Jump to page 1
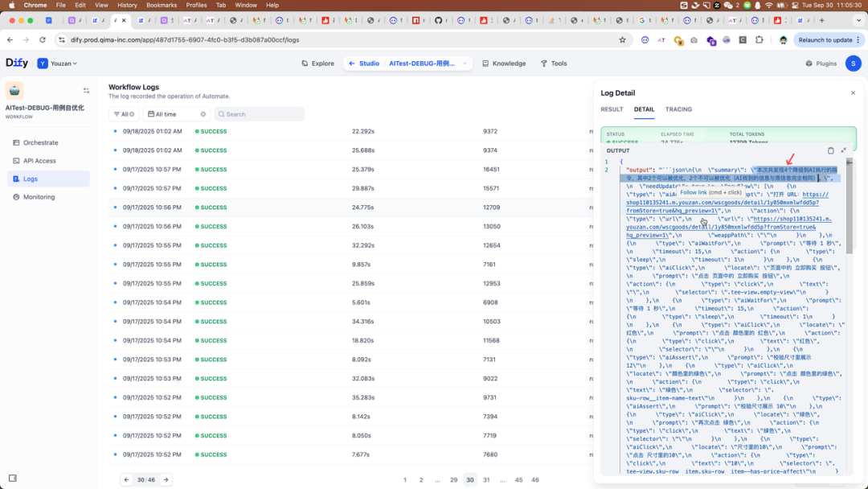Image resolution: width=868 pixels, height=489 pixels. 404,479
